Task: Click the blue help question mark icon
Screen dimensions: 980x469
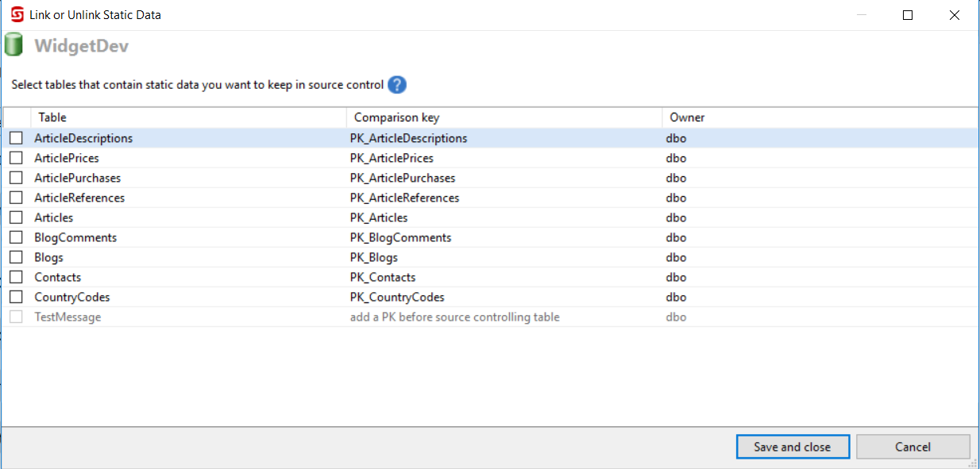Action: [x=397, y=85]
